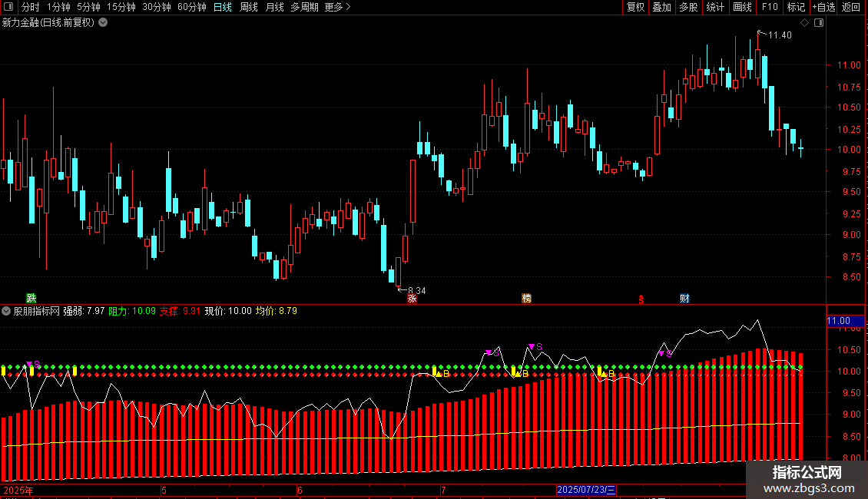The width and height of the screenshot is (868, 499).
Task: Switch to 周线 weekly chart
Action: pyautogui.click(x=249, y=7)
